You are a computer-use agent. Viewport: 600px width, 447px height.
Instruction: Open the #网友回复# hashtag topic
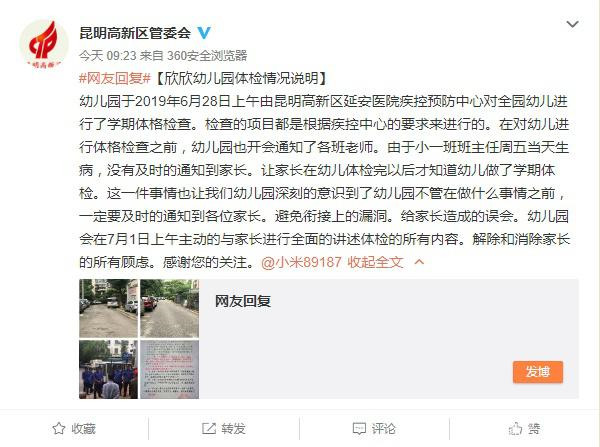point(115,78)
